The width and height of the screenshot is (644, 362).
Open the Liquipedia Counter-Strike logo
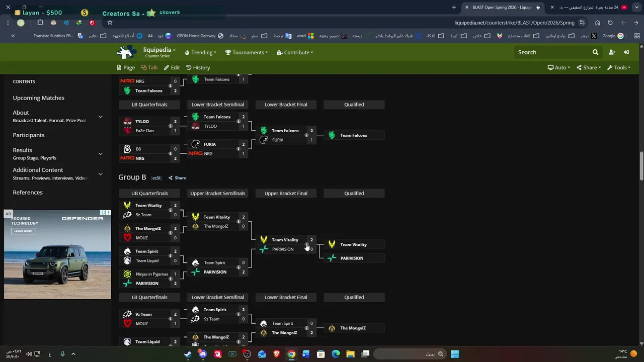click(127, 52)
